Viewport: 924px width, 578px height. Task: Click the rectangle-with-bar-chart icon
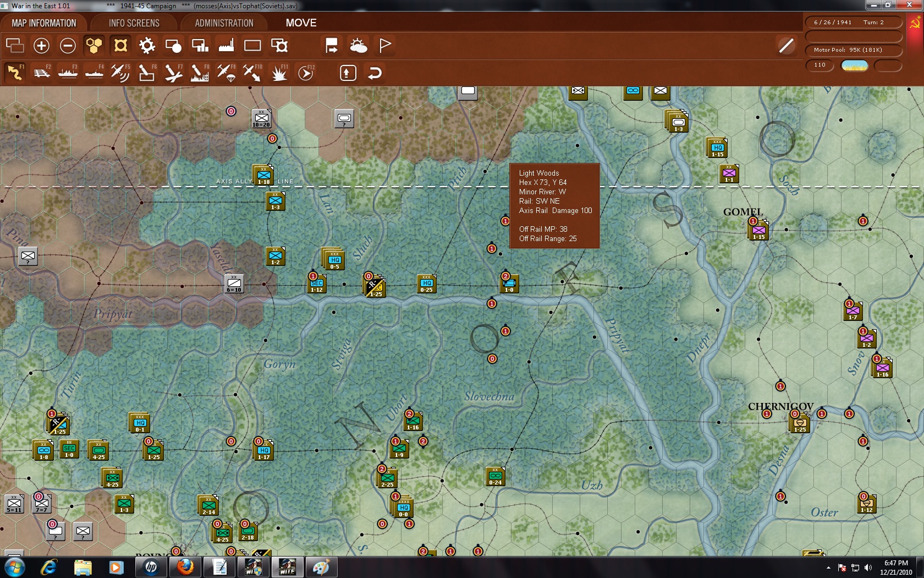200,45
